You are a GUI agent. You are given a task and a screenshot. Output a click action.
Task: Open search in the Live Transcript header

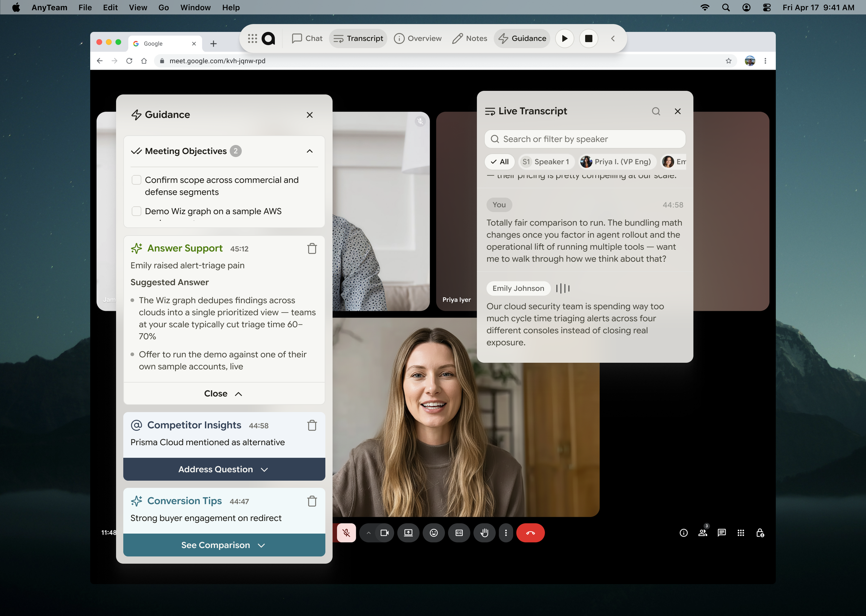656,111
